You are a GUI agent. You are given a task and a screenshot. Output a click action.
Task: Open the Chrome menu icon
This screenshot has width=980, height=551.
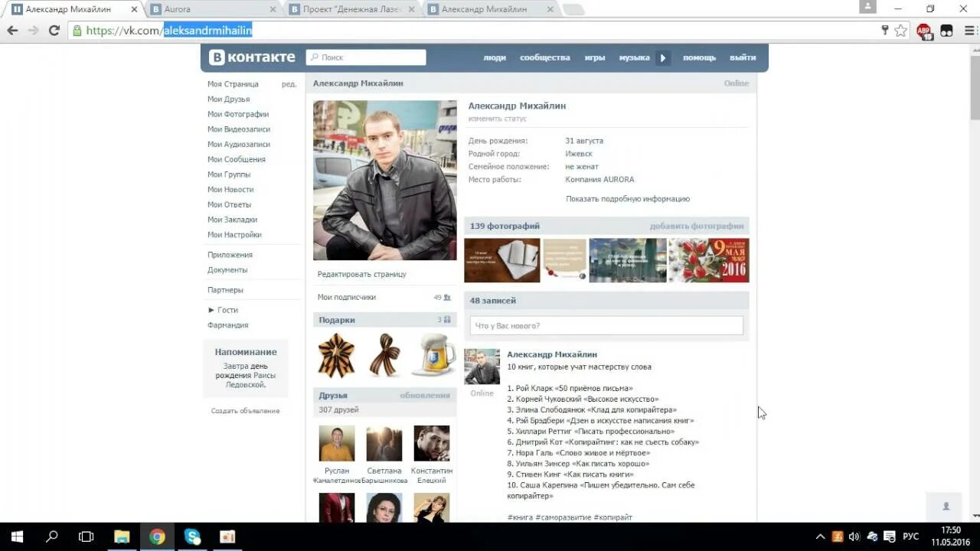(x=969, y=31)
